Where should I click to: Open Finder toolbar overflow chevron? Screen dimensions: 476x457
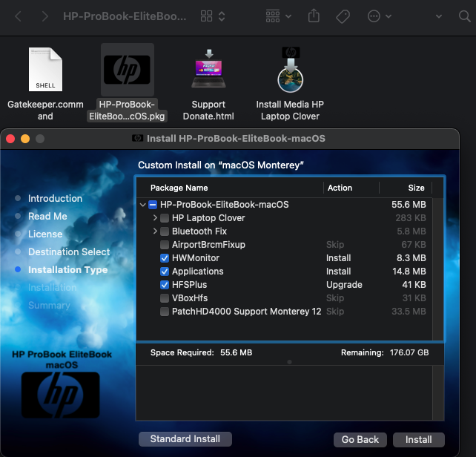tap(439, 16)
